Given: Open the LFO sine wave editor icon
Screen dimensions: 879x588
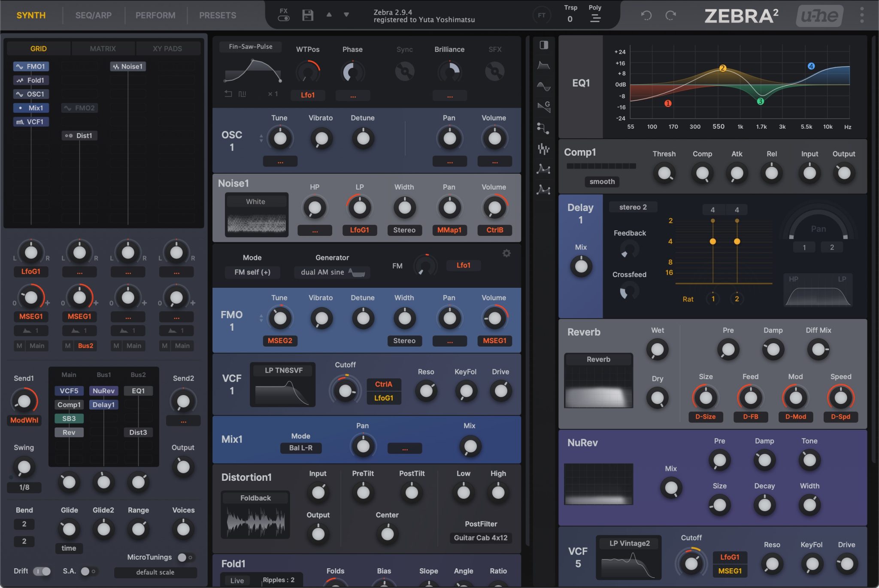Looking at the screenshot, I should 544,86.
